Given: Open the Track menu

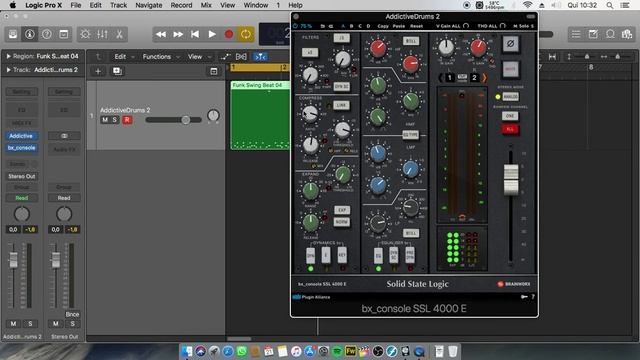Looking at the screenshot, I should 118,5.
